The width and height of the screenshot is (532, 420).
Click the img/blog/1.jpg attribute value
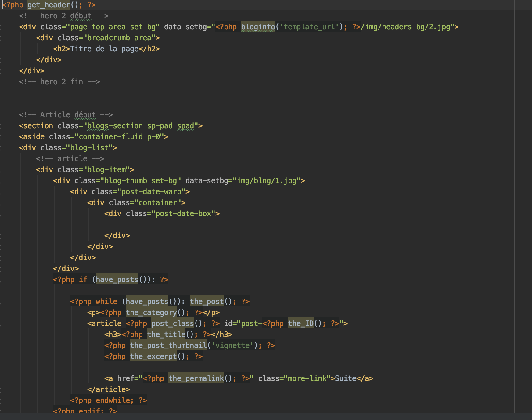267,181
